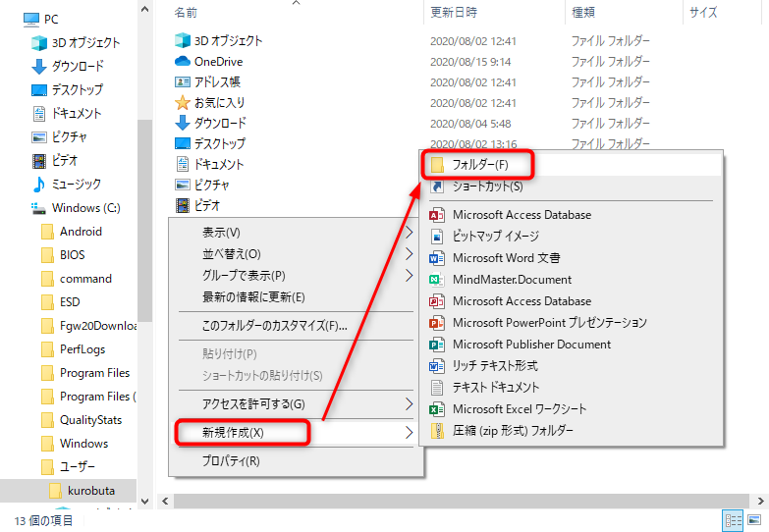Click the Microsoft Excel ワークシート icon

click(437, 409)
